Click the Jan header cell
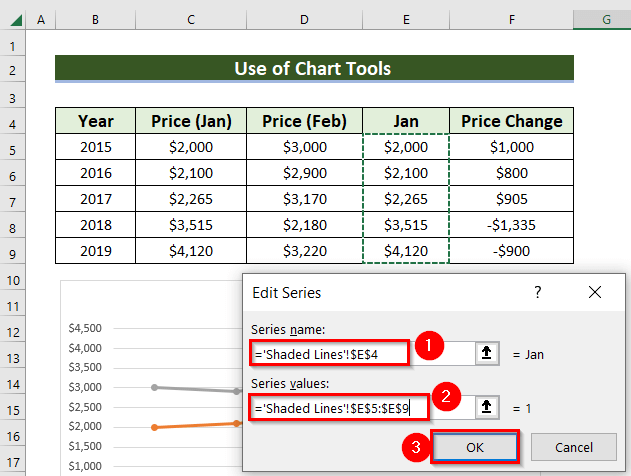Screen dimensions: 631x476 coord(406,122)
